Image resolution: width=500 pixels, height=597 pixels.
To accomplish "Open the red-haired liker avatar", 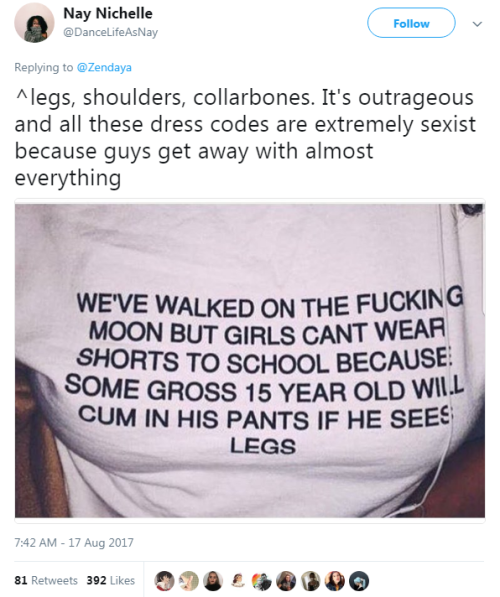I will [335, 581].
